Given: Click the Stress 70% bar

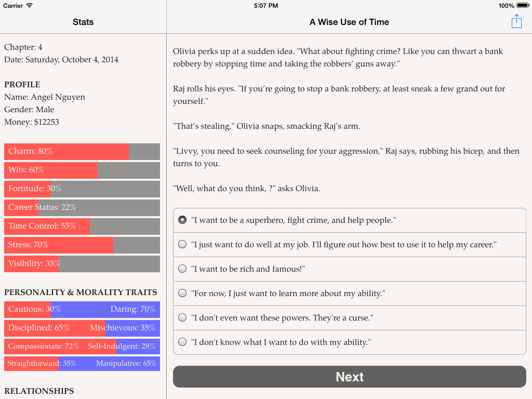Looking at the screenshot, I should (x=82, y=245).
